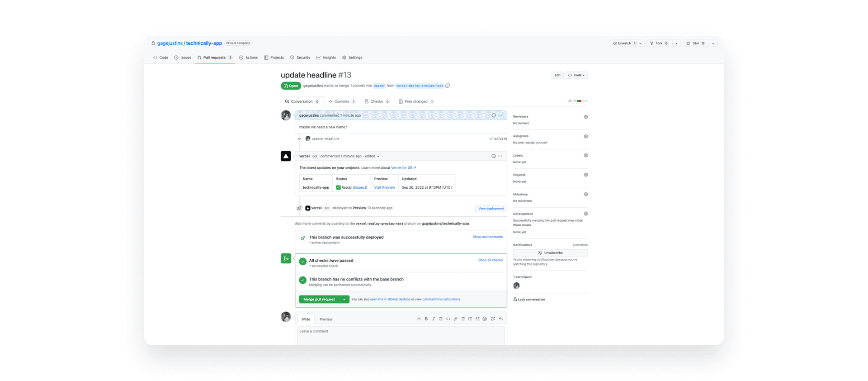Click the mention (@) icon in editor toolbar
The height and width of the screenshot is (381, 868).
pyautogui.click(x=485, y=319)
